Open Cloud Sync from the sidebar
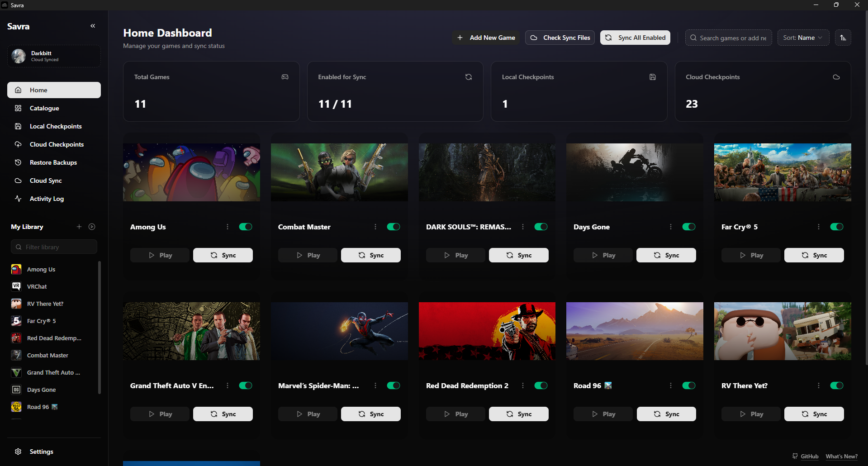Viewport: 868px width, 466px height. [45, 181]
